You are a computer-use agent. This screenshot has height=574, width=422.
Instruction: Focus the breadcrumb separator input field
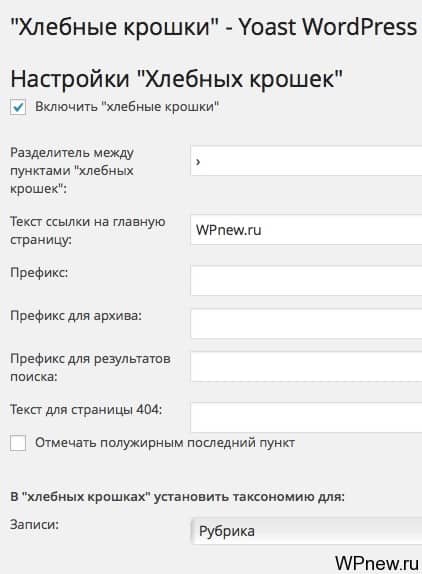coord(306,160)
